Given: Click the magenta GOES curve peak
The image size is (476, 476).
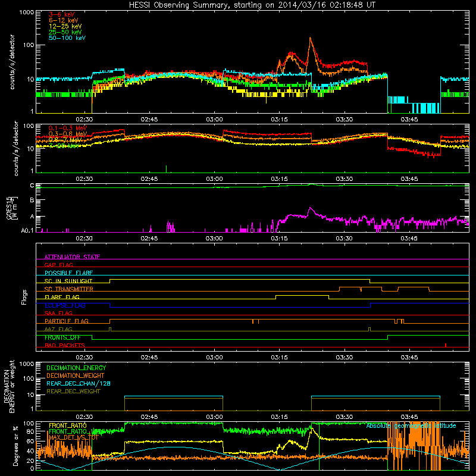Looking at the screenshot, I should click(310, 209).
